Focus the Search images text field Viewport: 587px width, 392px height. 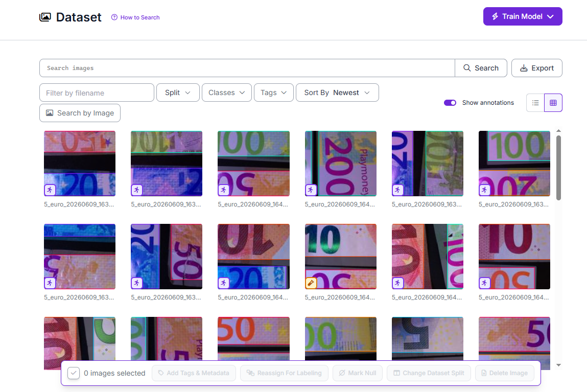[247, 68]
